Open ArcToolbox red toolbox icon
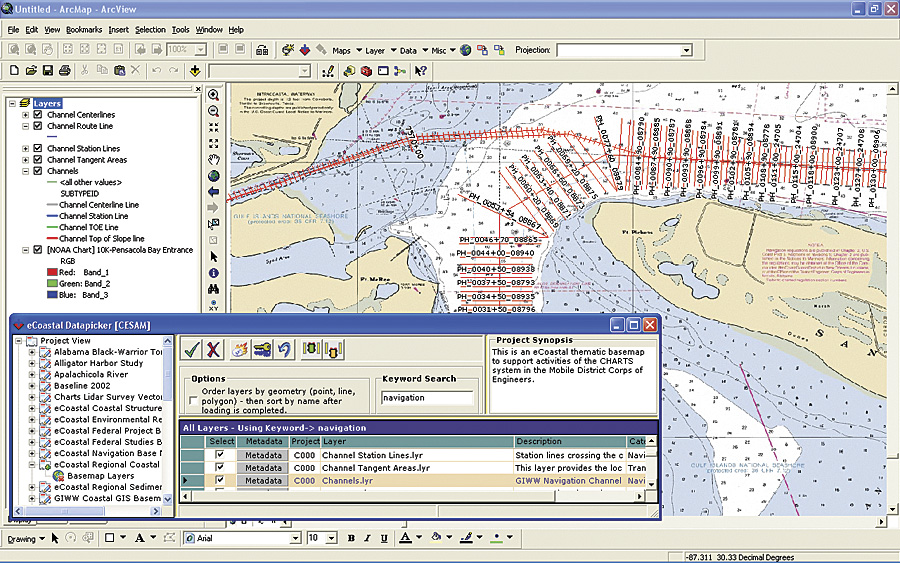The height and width of the screenshot is (563, 900). click(x=366, y=71)
